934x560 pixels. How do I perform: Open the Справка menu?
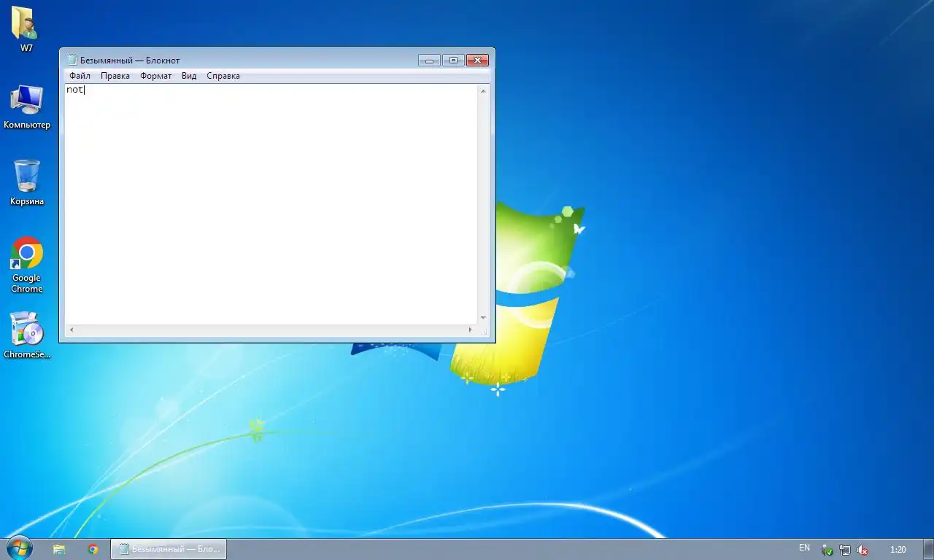[x=223, y=76]
